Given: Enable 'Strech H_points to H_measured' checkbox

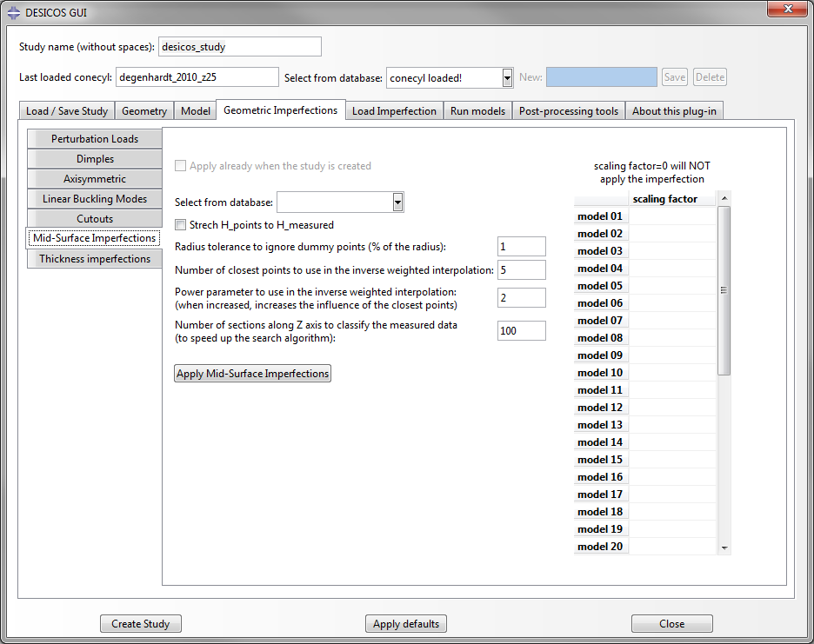Looking at the screenshot, I should pyautogui.click(x=180, y=225).
